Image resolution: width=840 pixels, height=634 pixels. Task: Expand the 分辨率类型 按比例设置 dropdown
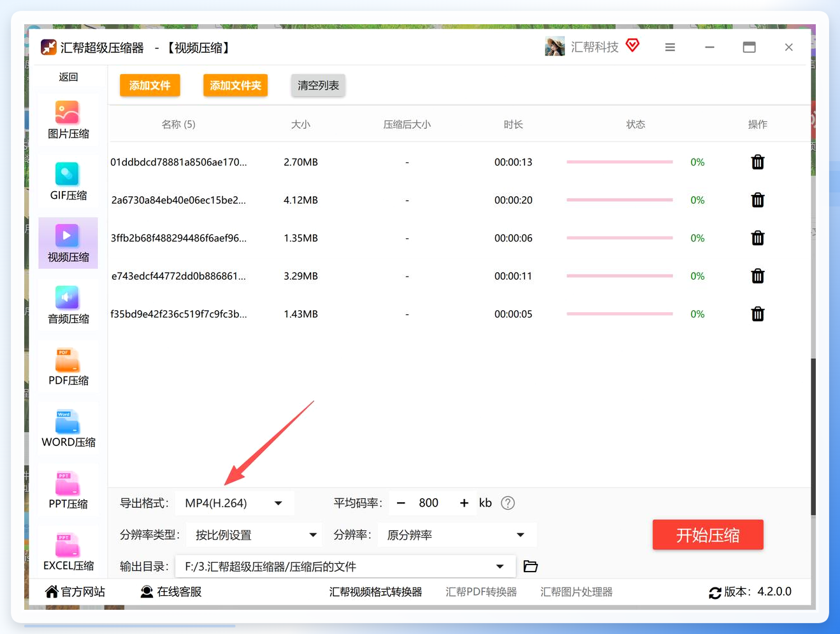point(256,535)
